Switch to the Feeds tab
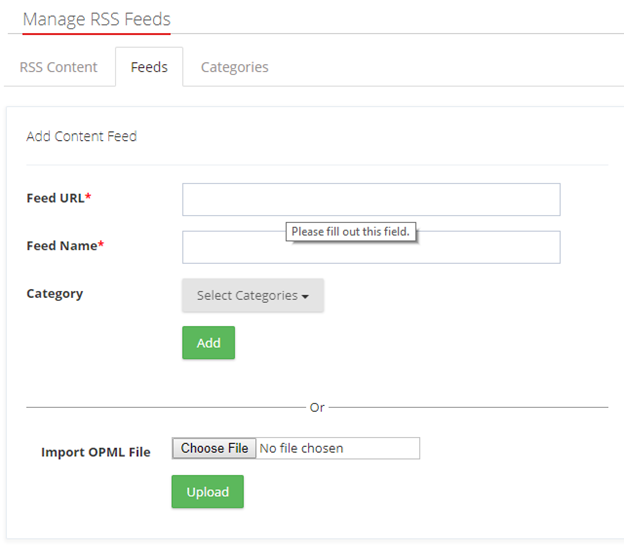Viewport: 624px width, 549px height. 149,67
